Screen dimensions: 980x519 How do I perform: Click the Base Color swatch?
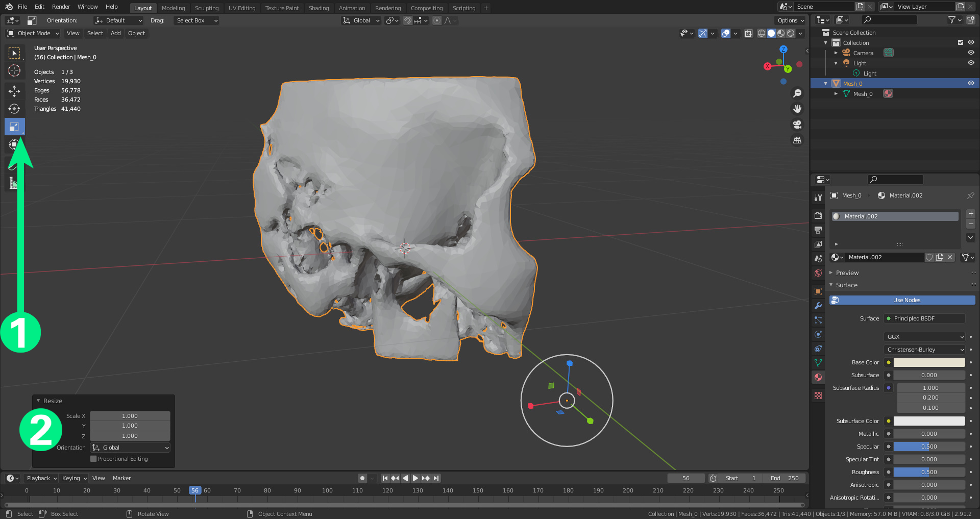click(929, 362)
